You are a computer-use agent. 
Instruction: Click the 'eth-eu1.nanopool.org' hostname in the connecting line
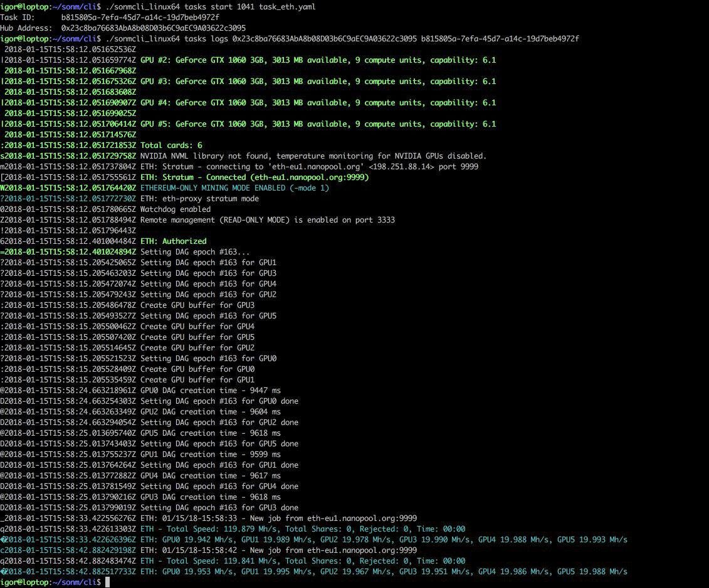coord(315,167)
